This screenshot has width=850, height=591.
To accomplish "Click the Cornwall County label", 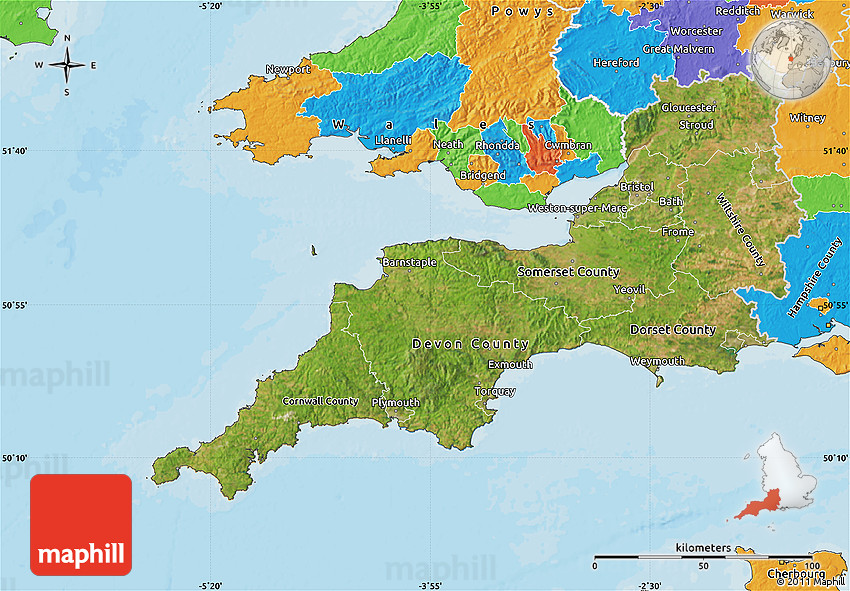I will pyautogui.click(x=320, y=401).
